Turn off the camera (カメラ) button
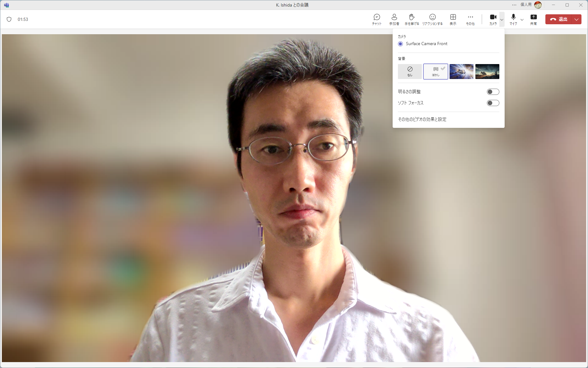This screenshot has height=368, width=588. tap(493, 19)
